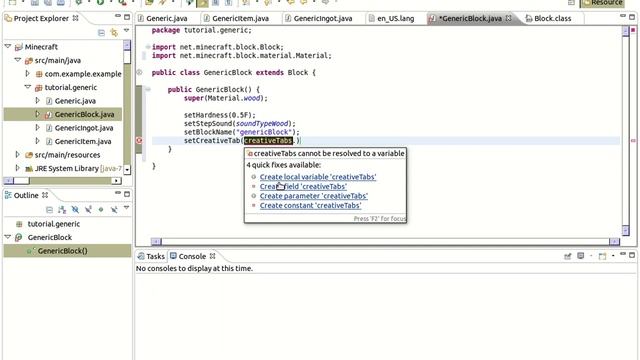Choose Create constant 'creativeTabs' quick fix
The width and height of the screenshot is (640, 360).
311,205
